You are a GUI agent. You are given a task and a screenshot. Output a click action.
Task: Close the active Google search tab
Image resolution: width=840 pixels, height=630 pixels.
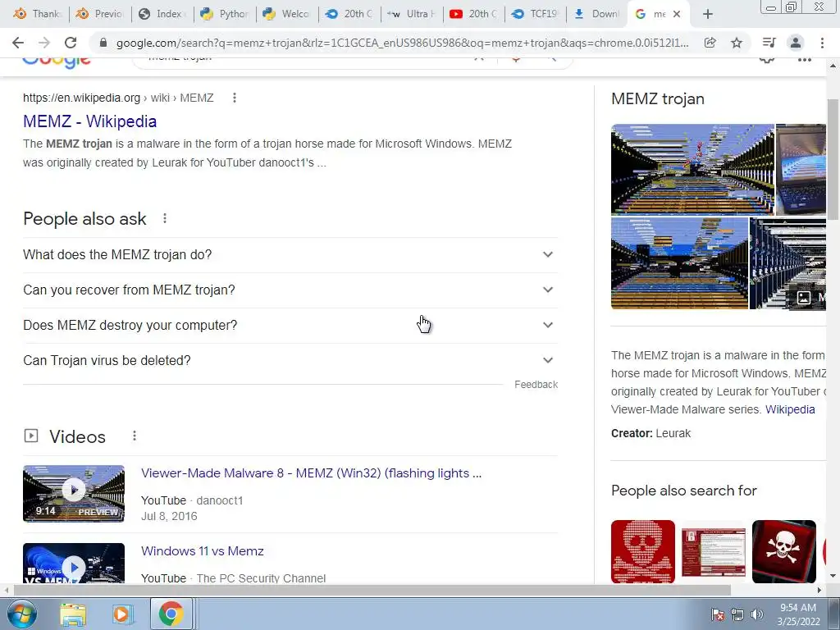pyautogui.click(x=677, y=14)
